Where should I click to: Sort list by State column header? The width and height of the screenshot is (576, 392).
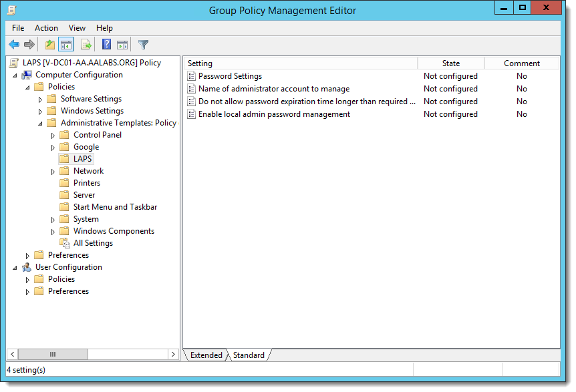pyautogui.click(x=450, y=63)
